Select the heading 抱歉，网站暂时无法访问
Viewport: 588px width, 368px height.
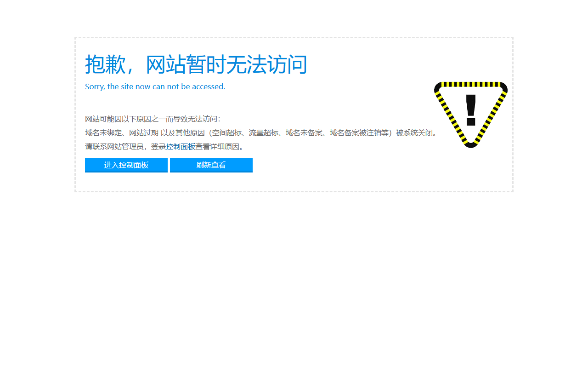coord(196,64)
